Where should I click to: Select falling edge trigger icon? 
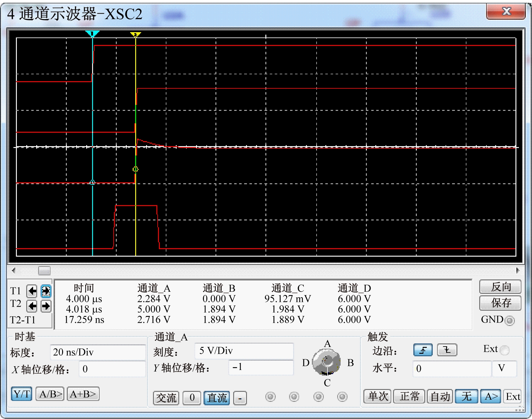tap(447, 350)
